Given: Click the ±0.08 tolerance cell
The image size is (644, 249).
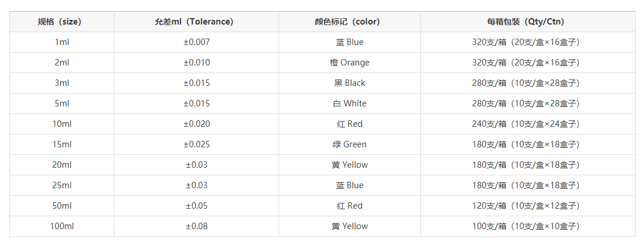Looking at the screenshot, I should click(196, 226).
